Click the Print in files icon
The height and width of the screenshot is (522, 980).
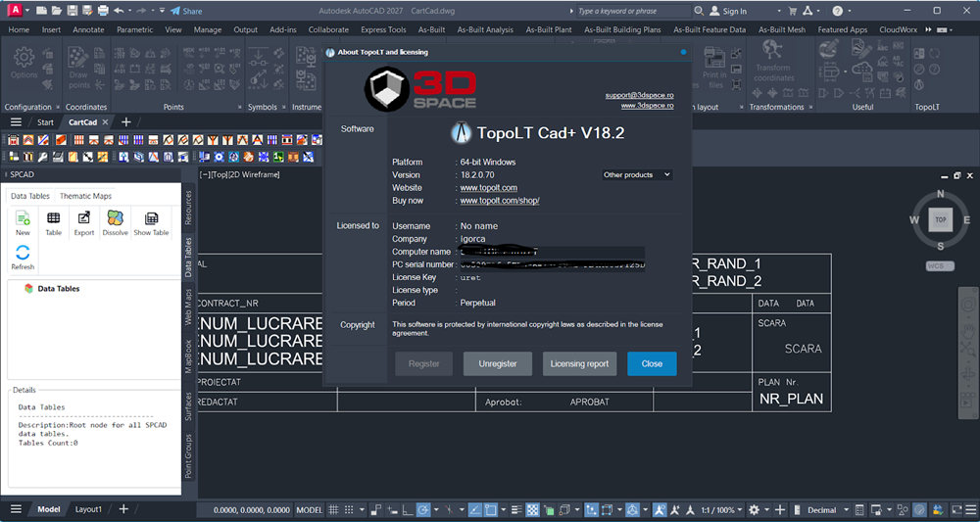point(714,58)
